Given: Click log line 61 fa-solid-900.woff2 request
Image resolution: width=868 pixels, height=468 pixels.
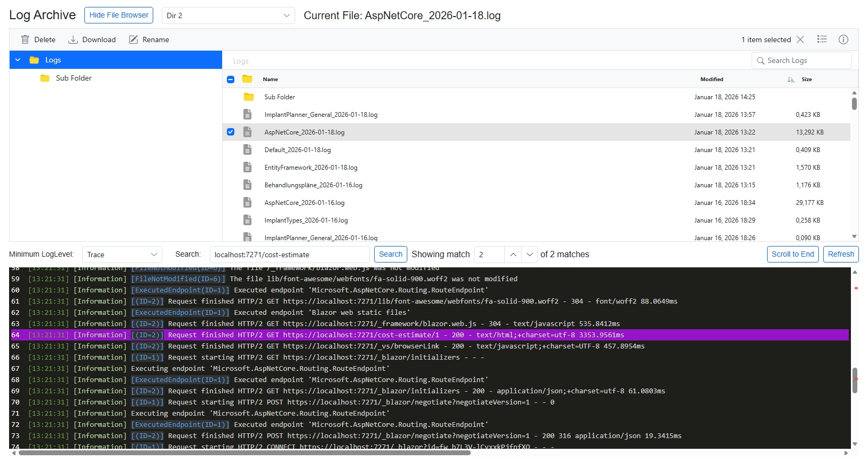Looking at the screenshot, I should (430, 301).
